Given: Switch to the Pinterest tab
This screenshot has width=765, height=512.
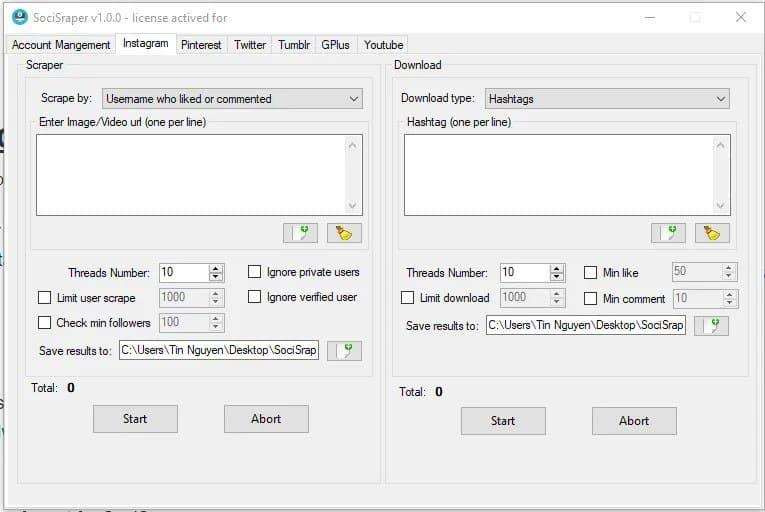Looking at the screenshot, I should [201, 45].
